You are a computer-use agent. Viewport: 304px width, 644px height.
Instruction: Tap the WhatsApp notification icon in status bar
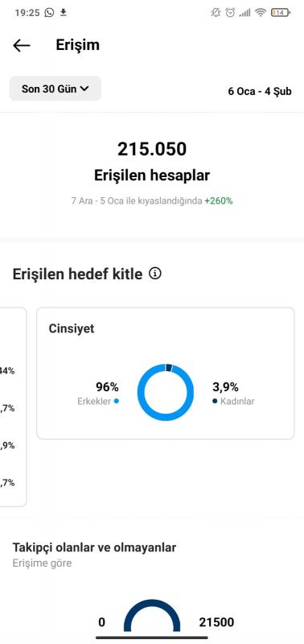[49, 13]
